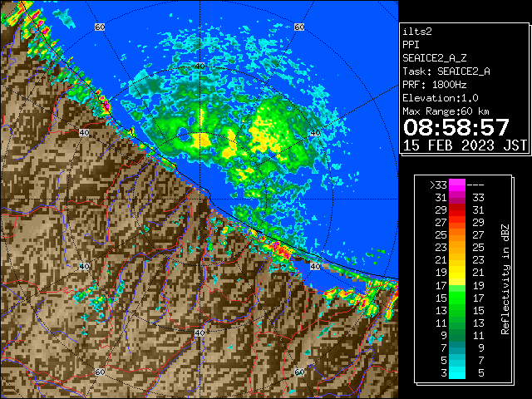Click the '40' range label northeast over the sea
Image resolution: width=532 pixels, height=399 pixels.
(315, 133)
